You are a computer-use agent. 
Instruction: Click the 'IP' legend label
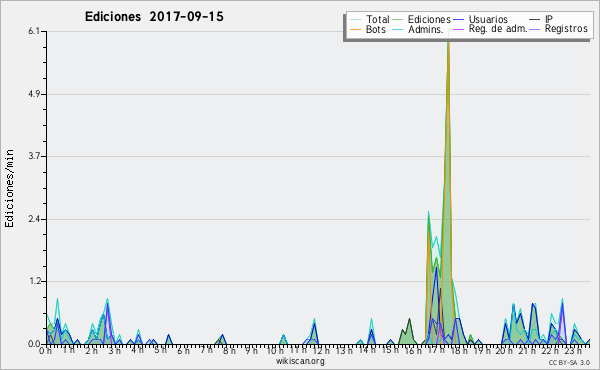click(549, 19)
